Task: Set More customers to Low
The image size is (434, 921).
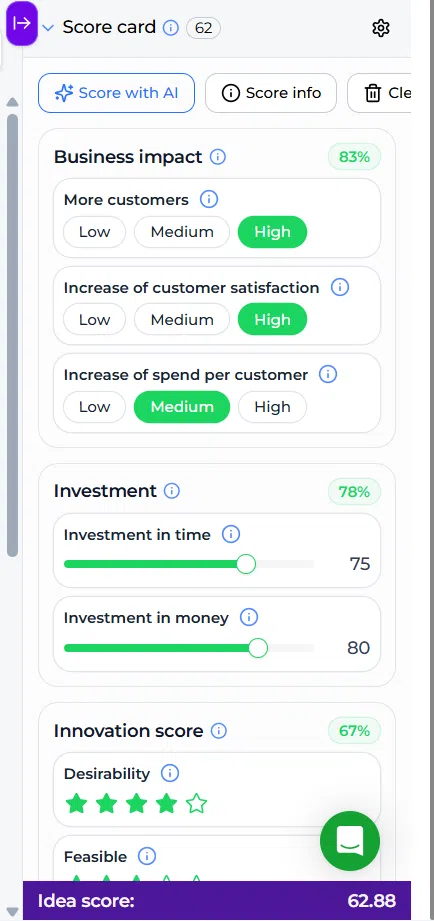Action: coord(95,232)
